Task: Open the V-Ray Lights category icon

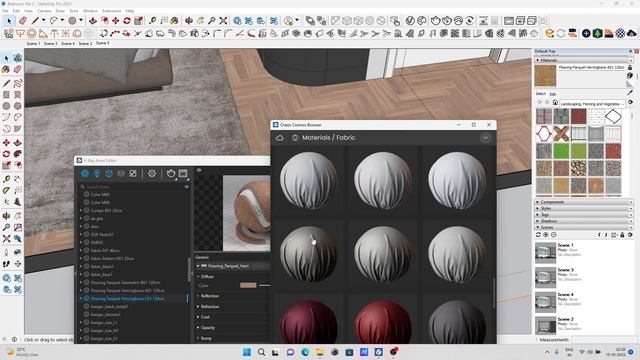Action: coord(97,173)
